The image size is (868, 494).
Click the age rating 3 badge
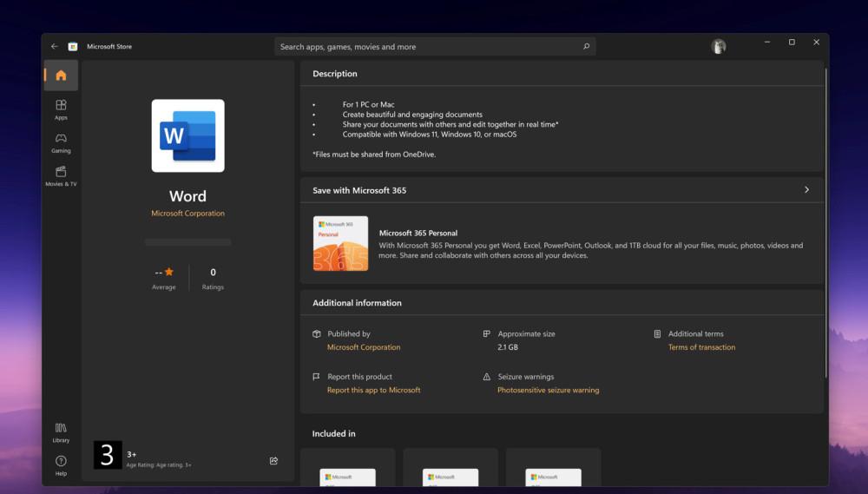point(108,455)
